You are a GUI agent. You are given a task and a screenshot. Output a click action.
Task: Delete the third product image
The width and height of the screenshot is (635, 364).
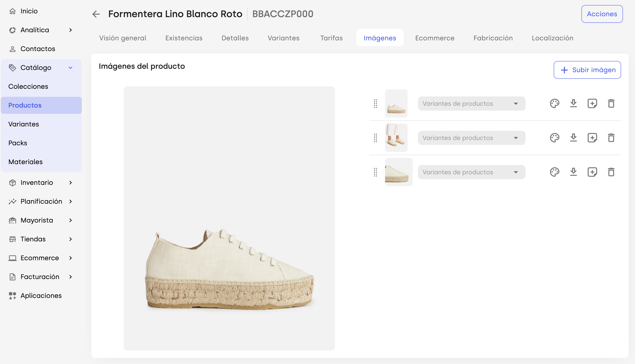point(611,172)
